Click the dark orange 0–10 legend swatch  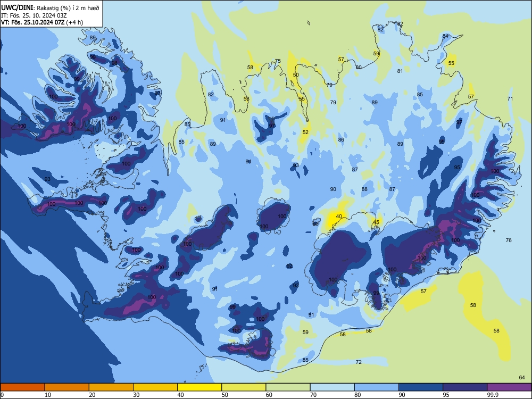pos(22,387)
